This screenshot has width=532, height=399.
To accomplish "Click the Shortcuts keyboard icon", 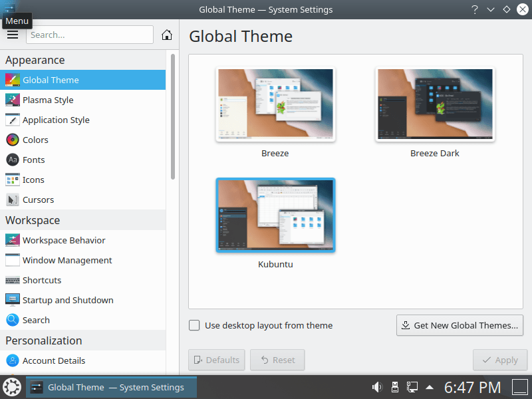I will click(x=13, y=280).
